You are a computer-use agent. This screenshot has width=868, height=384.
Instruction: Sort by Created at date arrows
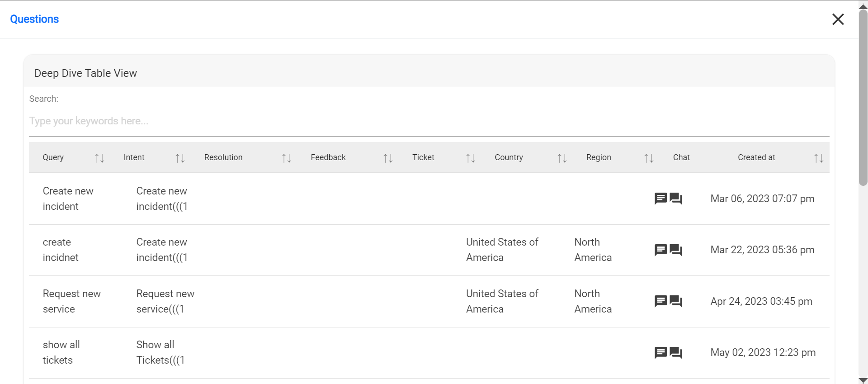pos(818,158)
